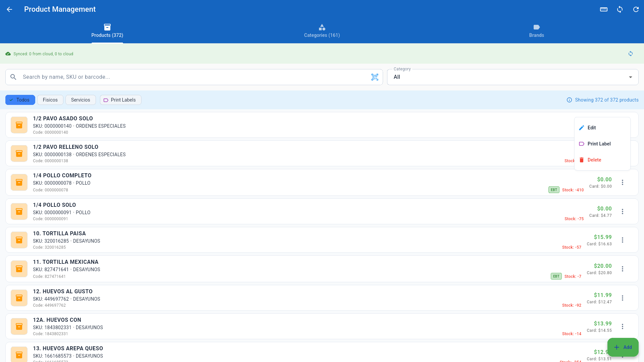644x362 pixels.
Task: Open more options for 11. TORTILLA MEXICANA
Action: tap(623, 269)
